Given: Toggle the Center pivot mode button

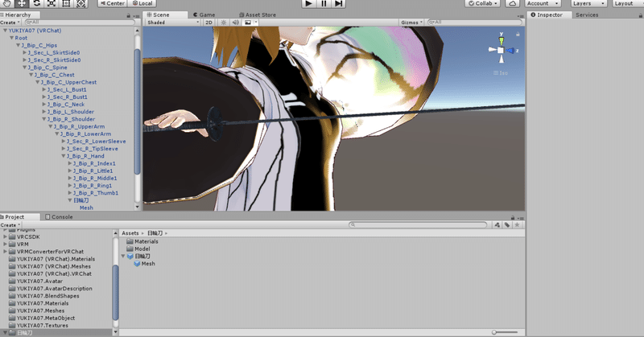Looking at the screenshot, I should (113, 3).
